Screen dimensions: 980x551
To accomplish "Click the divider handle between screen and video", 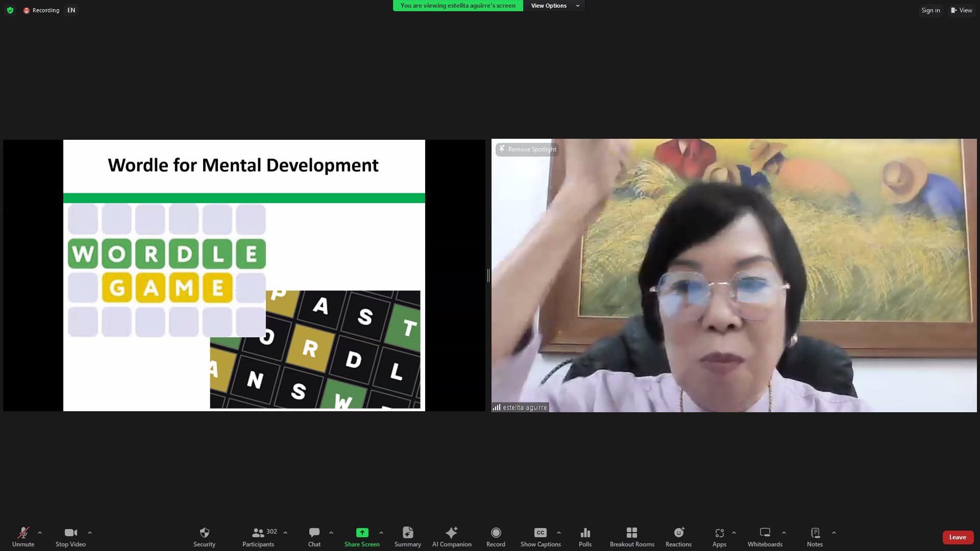I will 488,275.
